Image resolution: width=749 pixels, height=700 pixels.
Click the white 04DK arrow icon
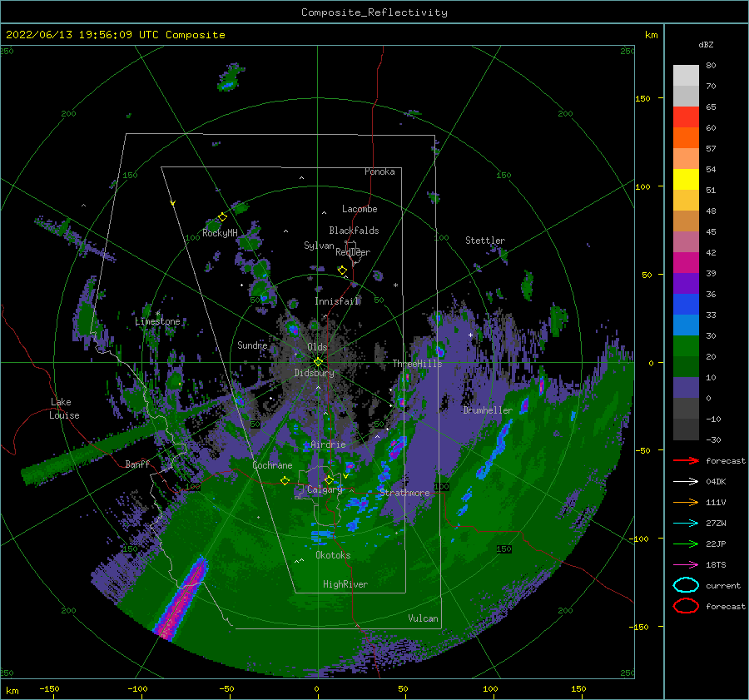point(686,481)
